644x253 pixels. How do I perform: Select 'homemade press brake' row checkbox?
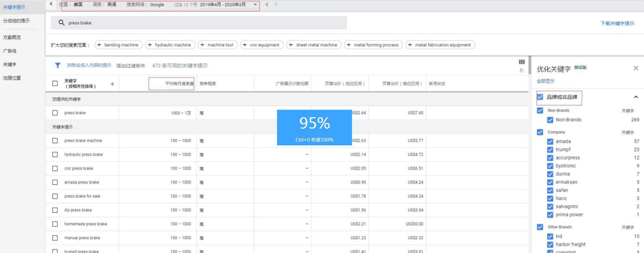click(55, 224)
